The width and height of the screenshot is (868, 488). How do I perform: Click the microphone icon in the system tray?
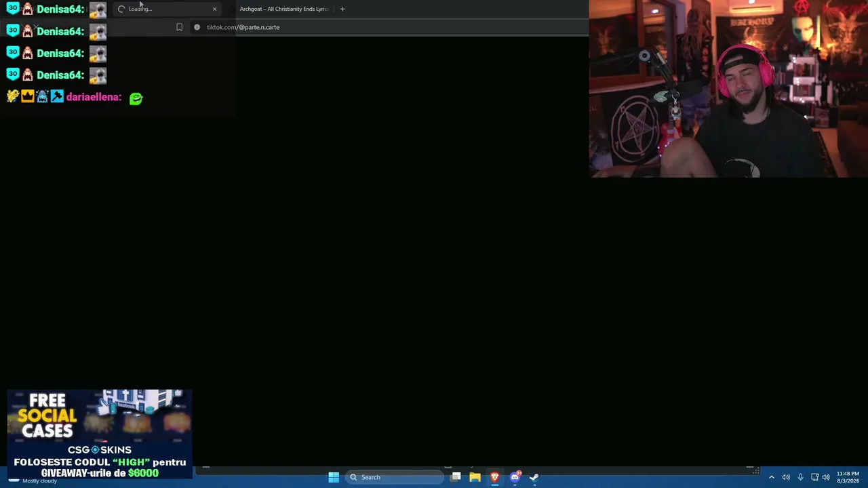[x=800, y=477]
